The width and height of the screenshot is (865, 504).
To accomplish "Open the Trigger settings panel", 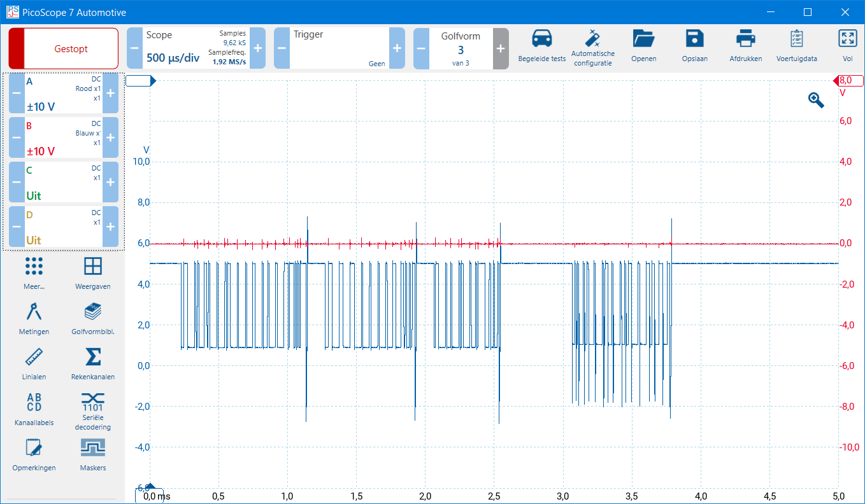I will [x=339, y=48].
